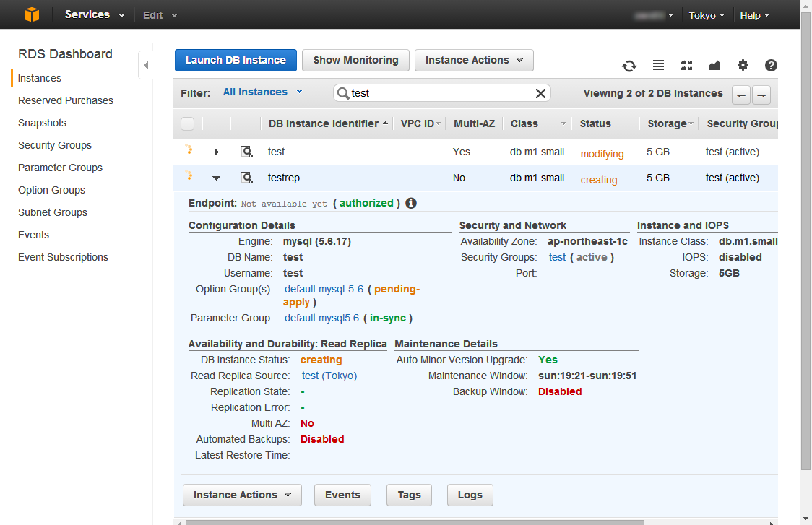Switch to list view icon

point(658,65)
